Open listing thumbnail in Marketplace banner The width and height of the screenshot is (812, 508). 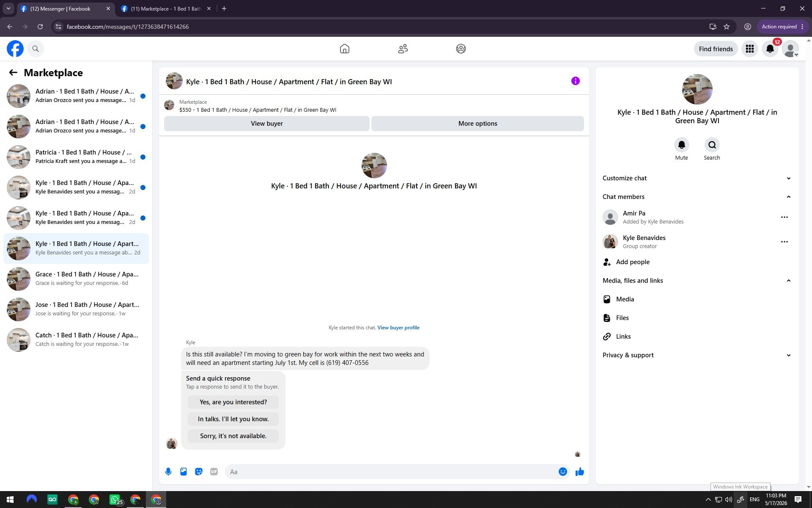coord(169,105)
